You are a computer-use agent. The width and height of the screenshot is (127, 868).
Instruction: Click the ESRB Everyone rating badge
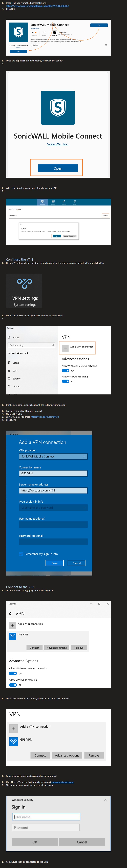click(x=54, y=33)
